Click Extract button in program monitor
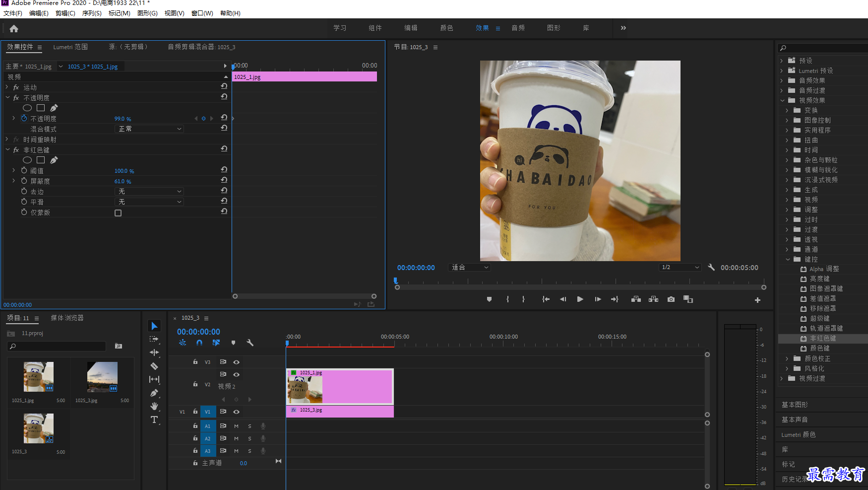The image size is (868, 490). click(x=654, y=299)
